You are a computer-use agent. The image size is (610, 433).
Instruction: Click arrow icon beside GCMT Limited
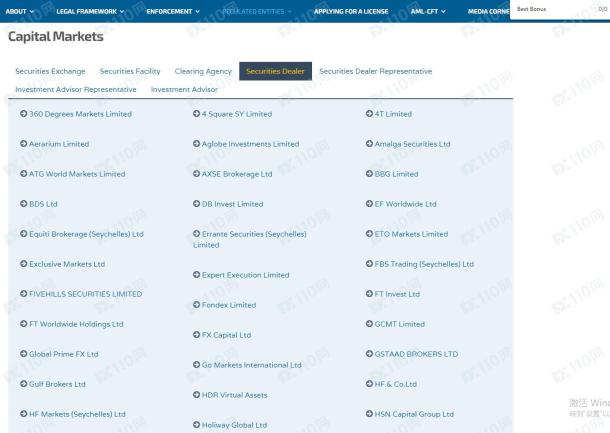click(369, 323)
